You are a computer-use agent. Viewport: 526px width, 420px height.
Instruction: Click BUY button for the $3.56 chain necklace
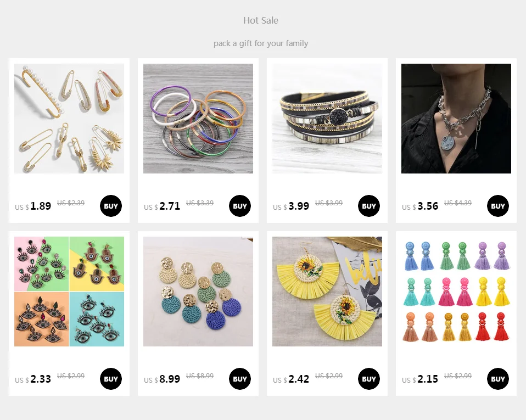pyautogui.click(x=498, y=206)
